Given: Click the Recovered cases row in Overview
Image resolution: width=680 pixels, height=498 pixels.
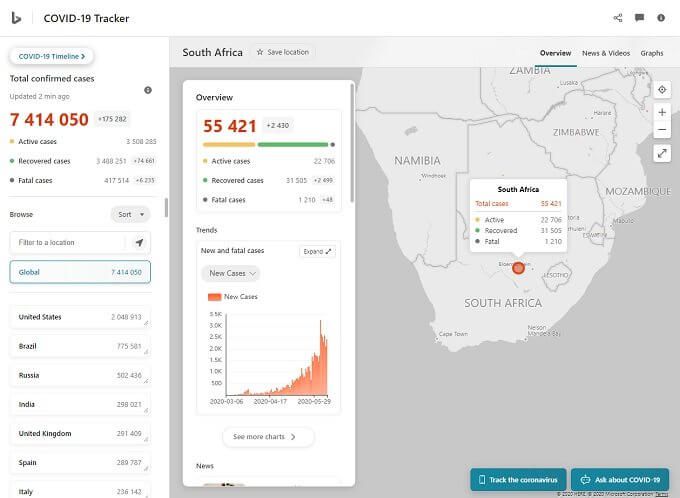Looking at the screenshot, I should 269,180.
